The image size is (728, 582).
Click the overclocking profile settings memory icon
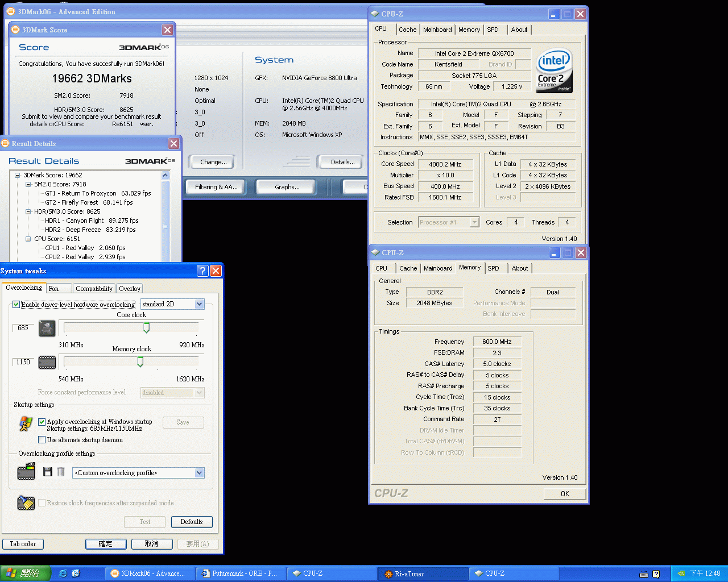coord(26,472)
